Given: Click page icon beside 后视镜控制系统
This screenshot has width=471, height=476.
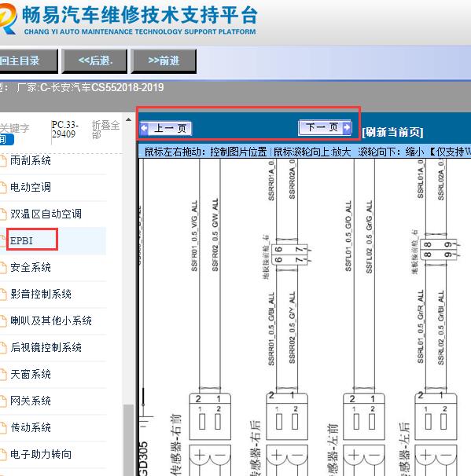Looking at the screenshot, I should click(3, 348).
